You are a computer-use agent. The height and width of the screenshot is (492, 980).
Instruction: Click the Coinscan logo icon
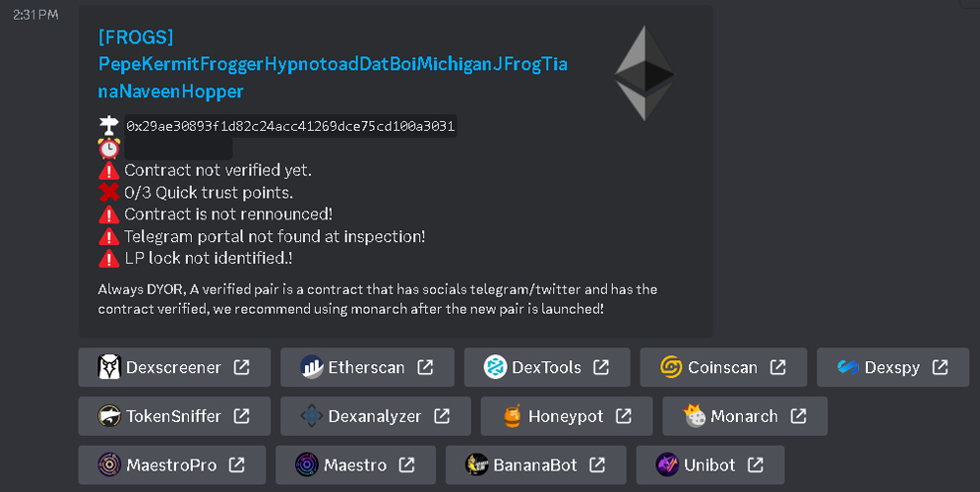672,367
